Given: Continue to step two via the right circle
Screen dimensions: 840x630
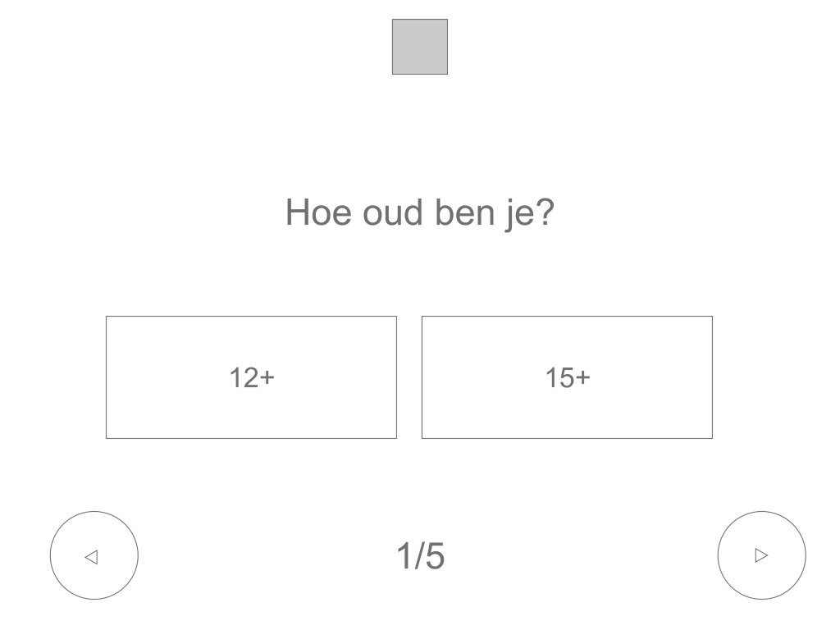Looking at the screenshot, I should coord(761,555).
